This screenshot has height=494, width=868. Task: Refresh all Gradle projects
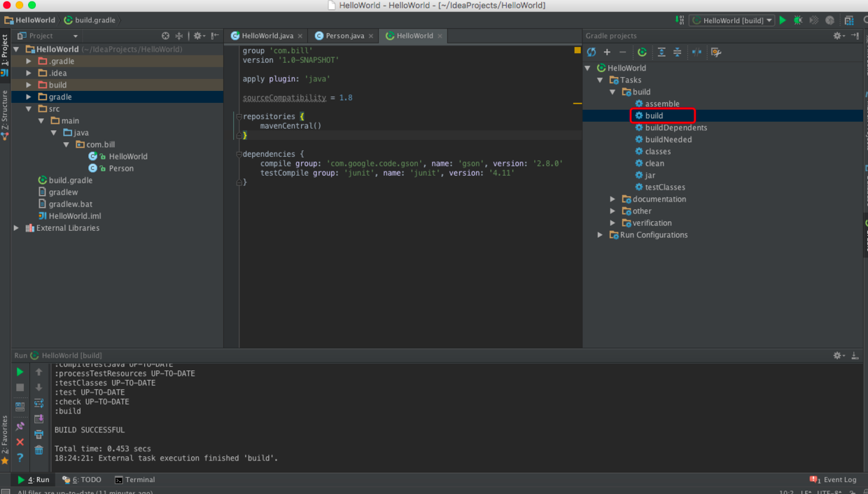pos(591,52)
